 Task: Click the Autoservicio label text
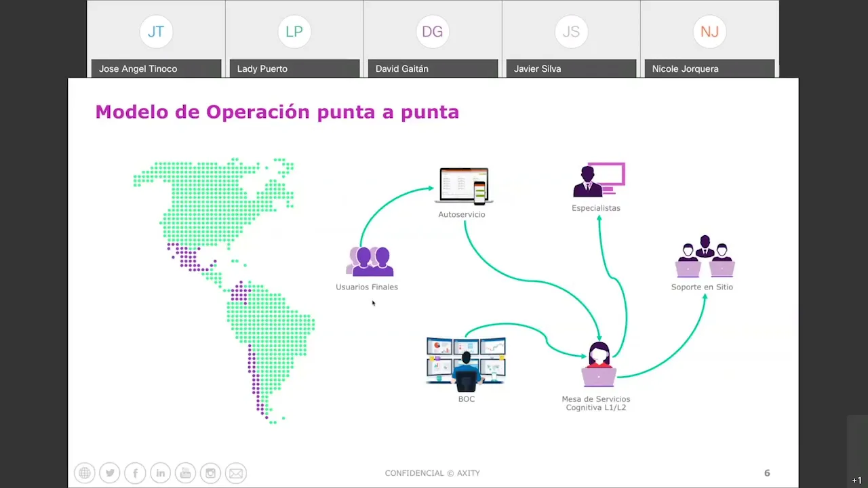coord(462,215)
